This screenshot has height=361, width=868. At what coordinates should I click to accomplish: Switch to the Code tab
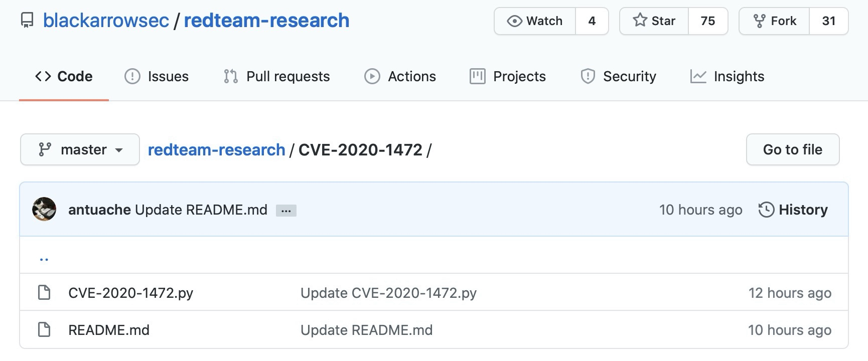pos(64,76)
